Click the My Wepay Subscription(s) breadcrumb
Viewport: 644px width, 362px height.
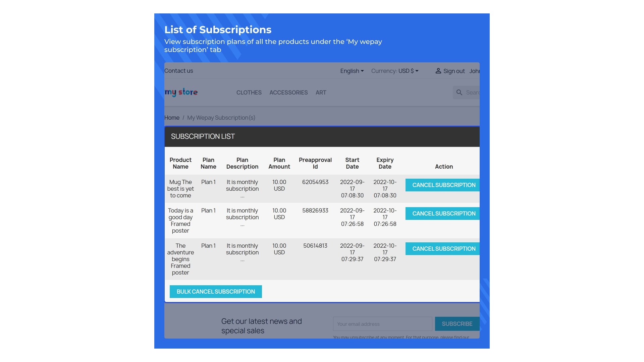(x=221, y=118)
